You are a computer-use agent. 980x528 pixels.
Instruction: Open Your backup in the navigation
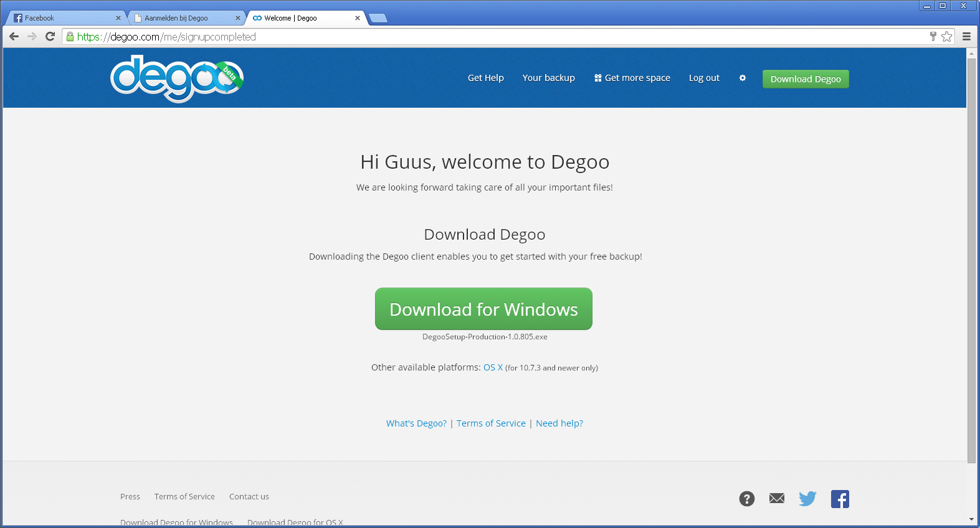549,78
